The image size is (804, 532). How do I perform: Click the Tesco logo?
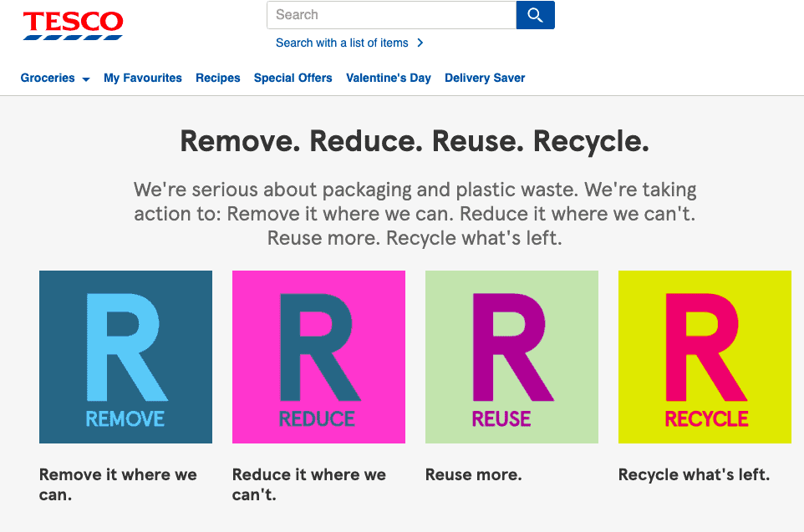(73, 25)
